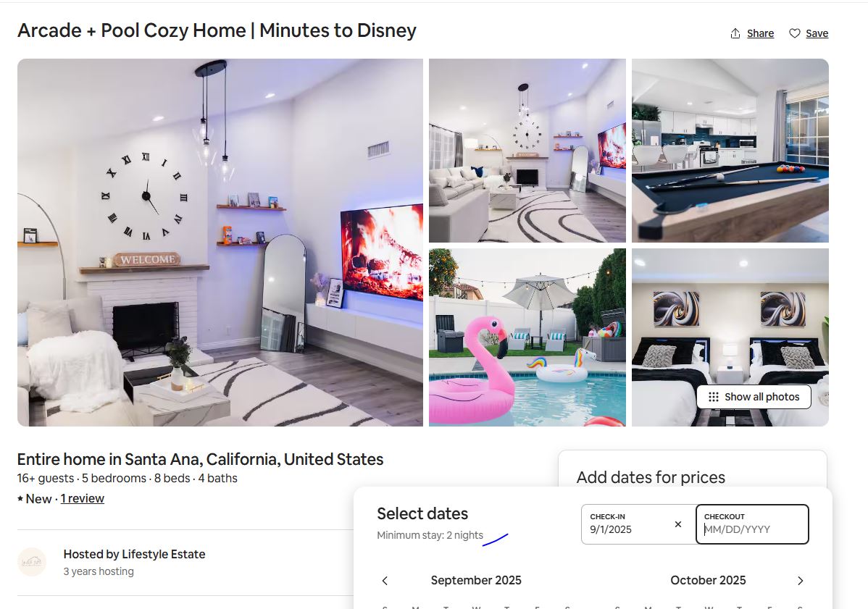The image size is (868, 609).
Task: Click the heart Save icon
Action: coord(794,33)
